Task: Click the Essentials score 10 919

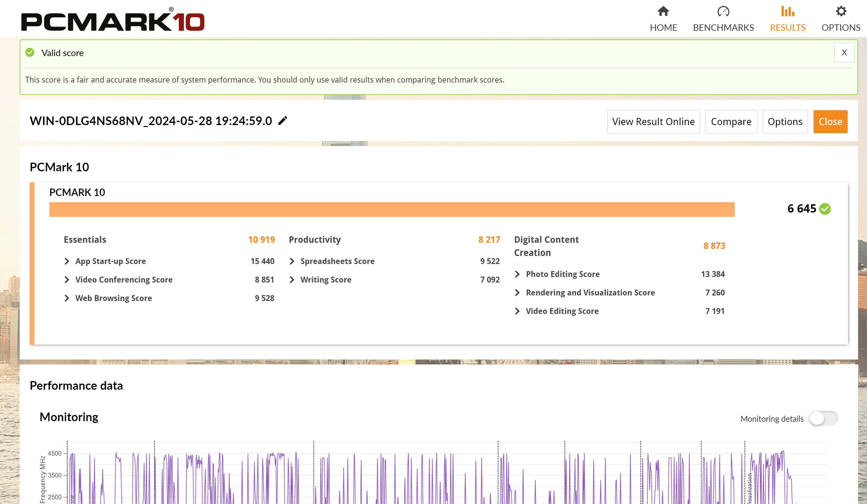Action: 261,240
